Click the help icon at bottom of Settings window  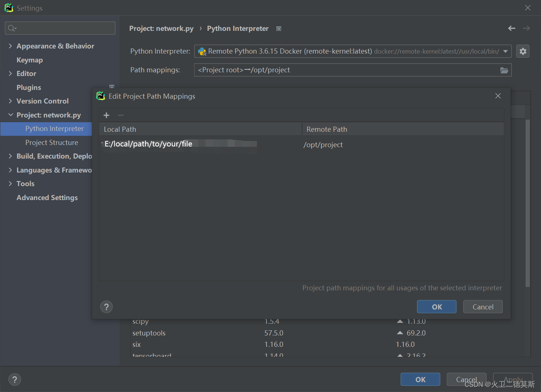(x=15, y=379)
